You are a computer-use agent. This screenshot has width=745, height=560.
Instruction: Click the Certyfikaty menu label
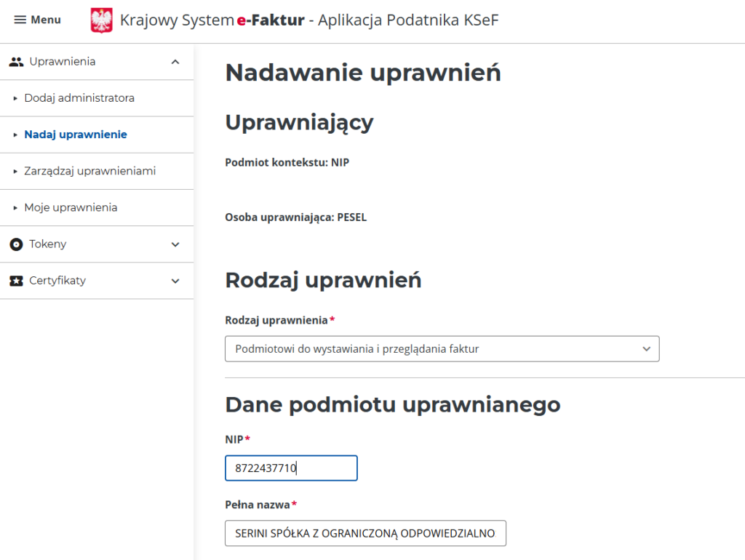tap(57, 281)
